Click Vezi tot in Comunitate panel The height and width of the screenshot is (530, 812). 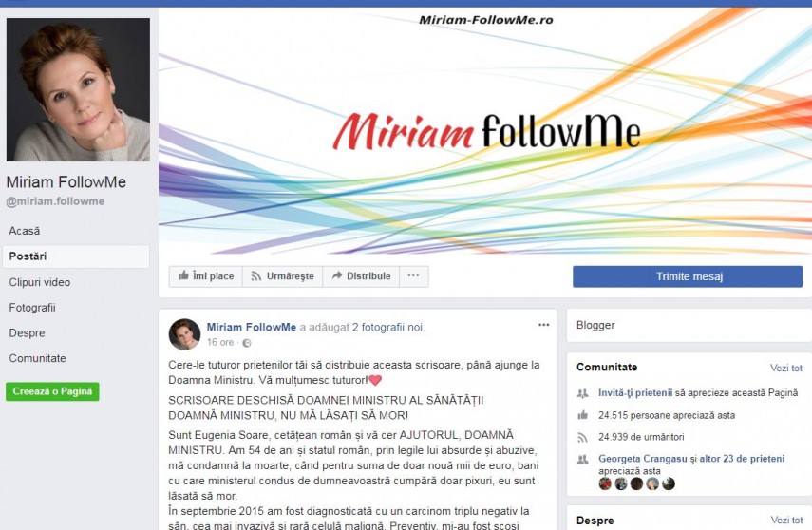pyautogui.click(x=785, y=368)
